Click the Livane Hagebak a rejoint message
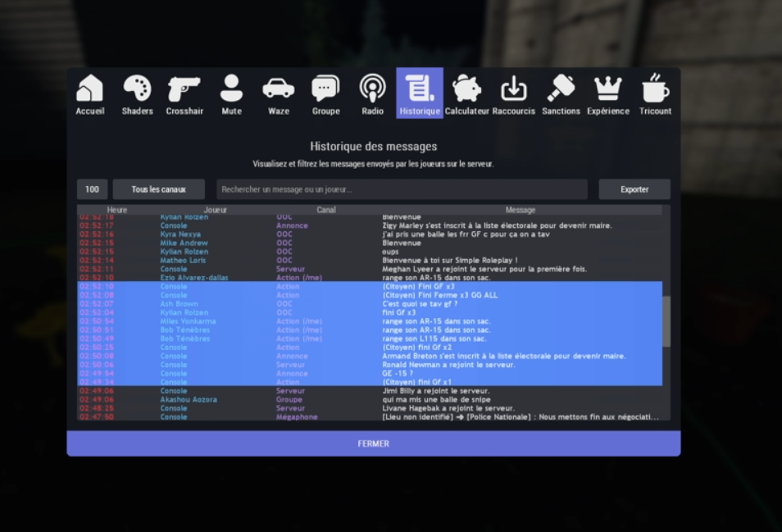The width and height of the screenshot is (782, 532). click(448, 408)
